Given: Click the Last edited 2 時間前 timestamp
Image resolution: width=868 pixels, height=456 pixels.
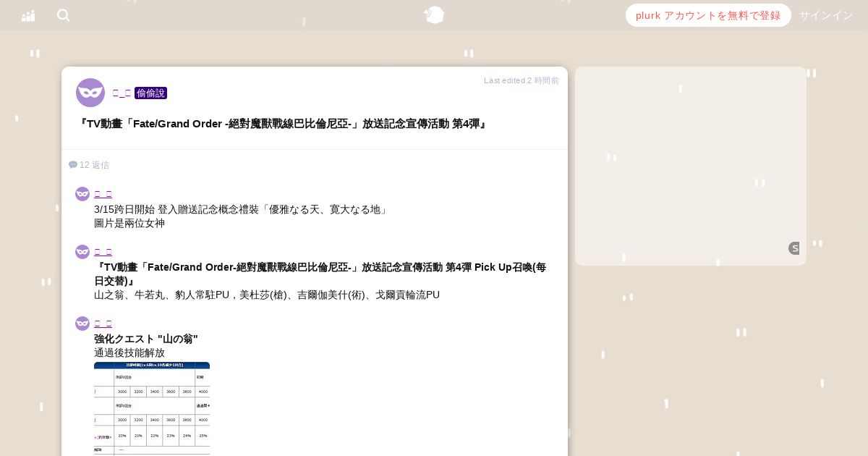Looking at the screenshot, I should click(522, 80).
